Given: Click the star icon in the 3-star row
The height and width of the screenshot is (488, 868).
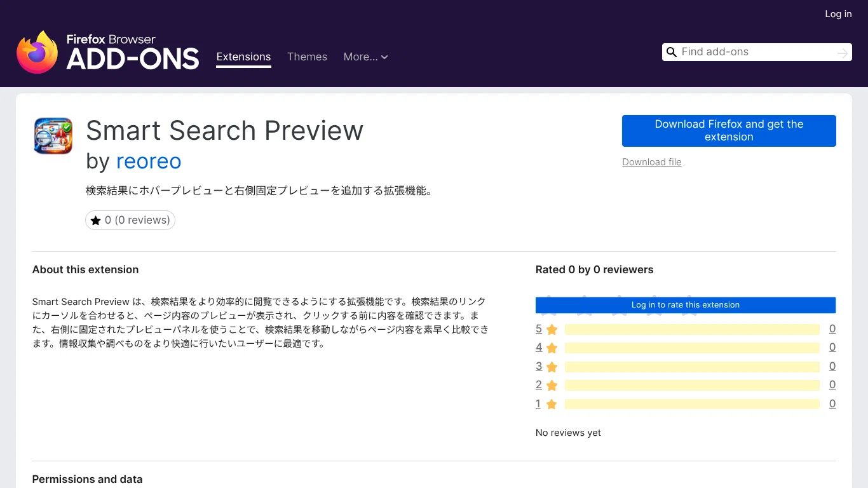Looking at the screenshot, I should click(x=552, y=367).
